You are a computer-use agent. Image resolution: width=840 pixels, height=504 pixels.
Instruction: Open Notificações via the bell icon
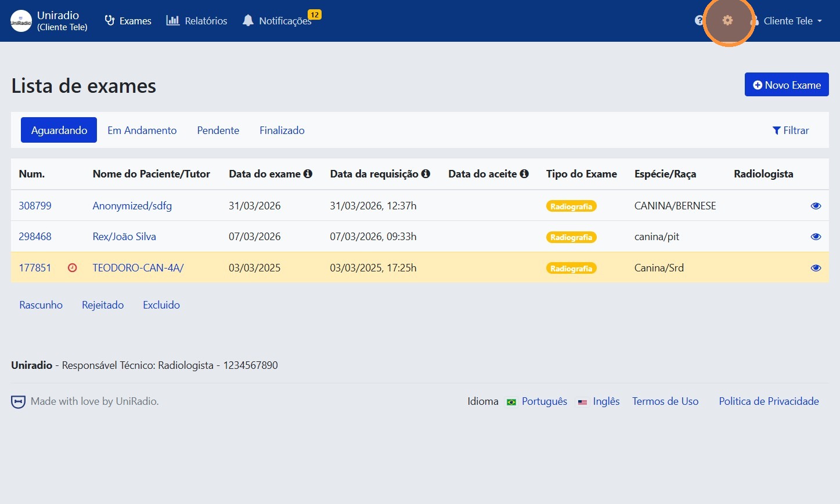click(x=248, y=20)
